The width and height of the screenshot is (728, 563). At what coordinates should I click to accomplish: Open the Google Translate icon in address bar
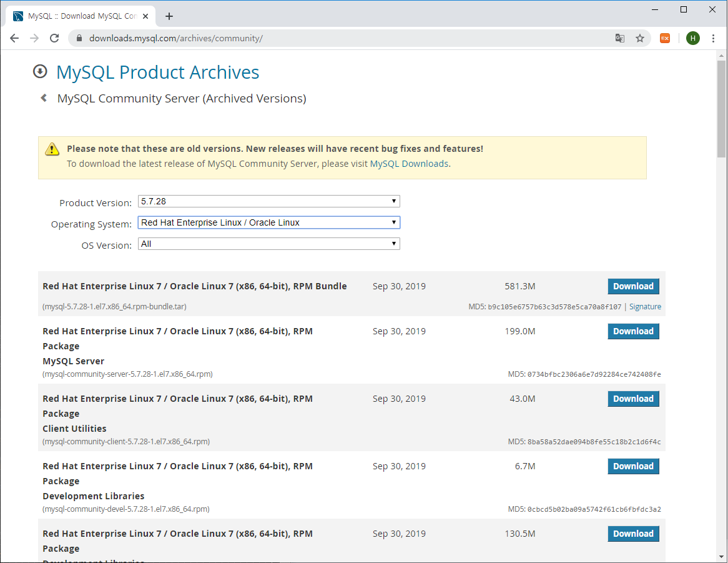(x=620, y=38)
